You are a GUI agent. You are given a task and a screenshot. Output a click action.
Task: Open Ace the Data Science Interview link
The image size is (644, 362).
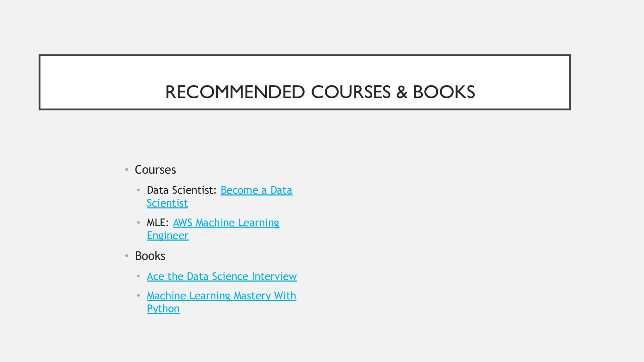(x=222, y=277)
